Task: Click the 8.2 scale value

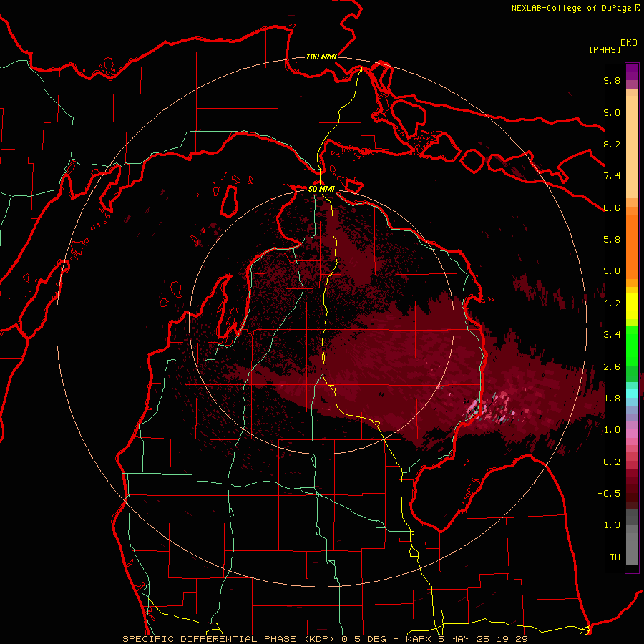Action: coord(612,144)
